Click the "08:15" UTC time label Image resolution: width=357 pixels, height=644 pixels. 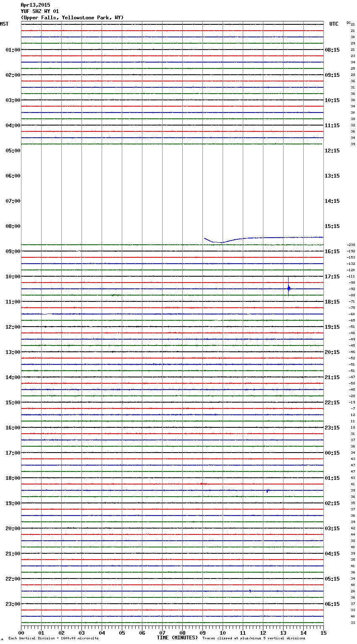tap(332, 50)
